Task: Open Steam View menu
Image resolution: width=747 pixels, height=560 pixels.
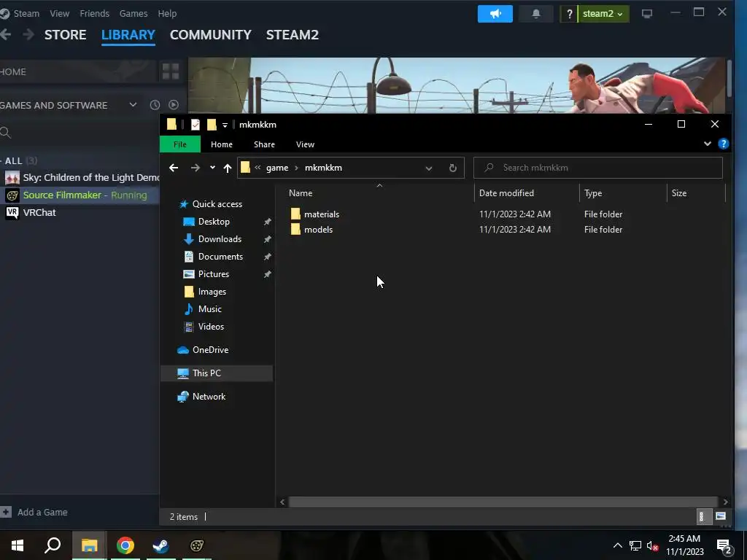Action: pyautogui.click(x=60, y=13)
